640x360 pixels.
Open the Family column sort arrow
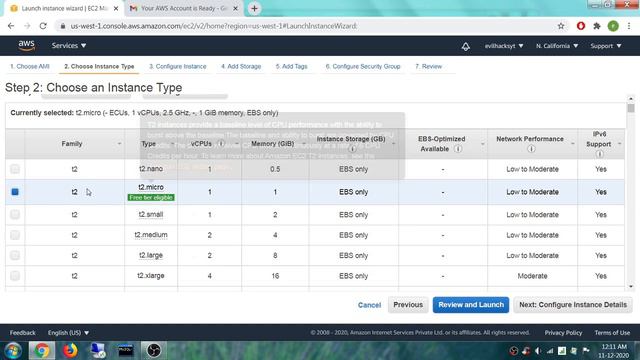pyautogui.click(x=119, y=144)
